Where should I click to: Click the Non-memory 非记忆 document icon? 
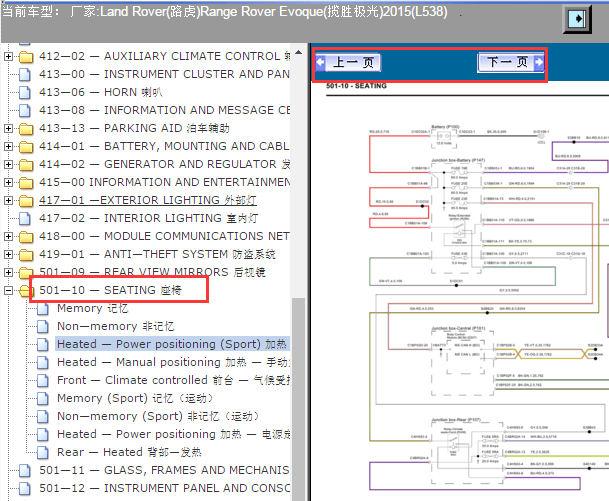[x=43, y=327]
